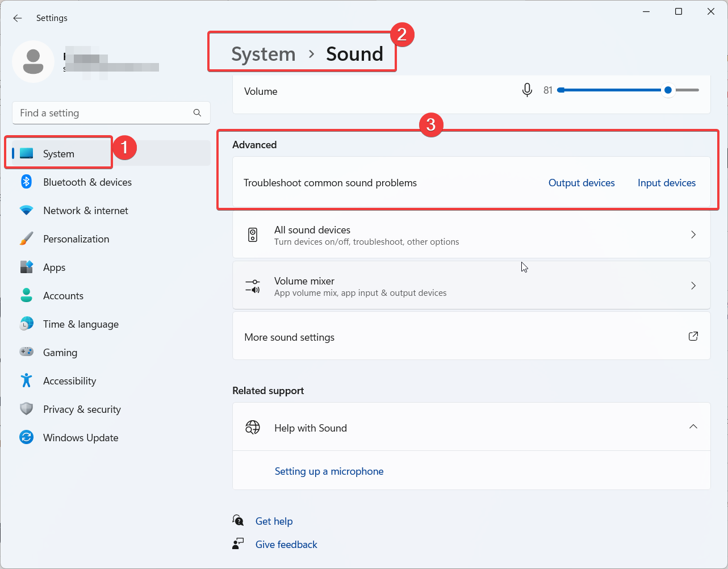Open Output devices troubleshooter link

(x=581, y=182)
